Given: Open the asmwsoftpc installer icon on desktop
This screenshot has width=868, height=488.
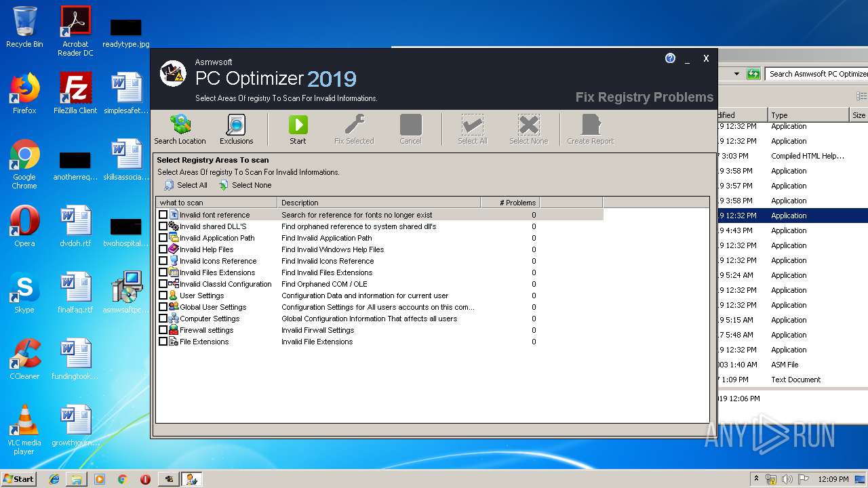Looking at the screenshot, I should [x=126, y=293].
